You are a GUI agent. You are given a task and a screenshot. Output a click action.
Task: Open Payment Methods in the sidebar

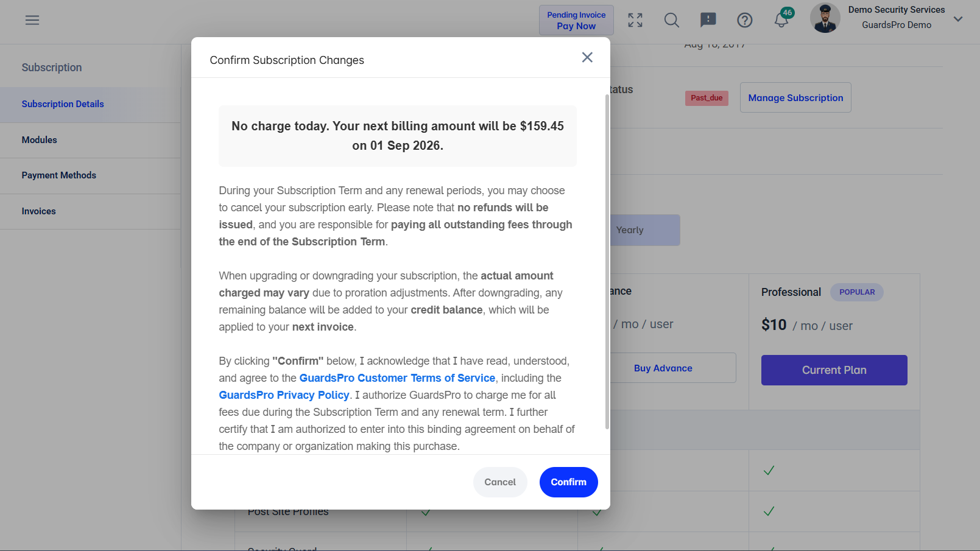click(x=90, y=175)
